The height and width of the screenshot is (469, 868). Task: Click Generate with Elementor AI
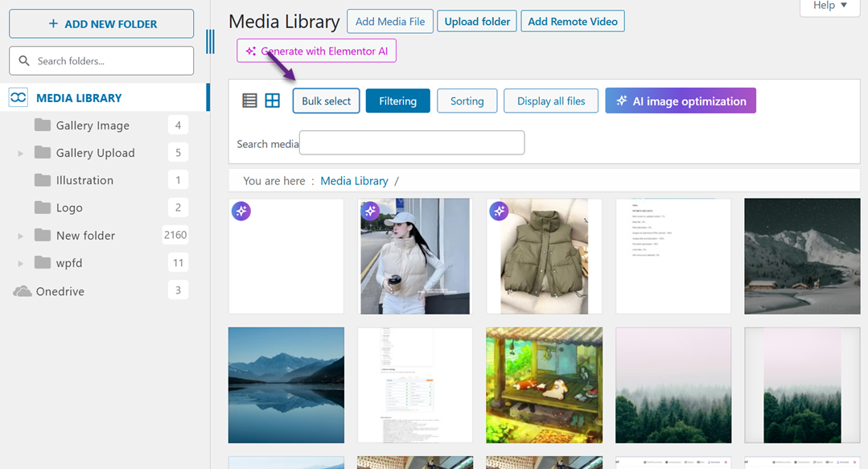(316, 50)
